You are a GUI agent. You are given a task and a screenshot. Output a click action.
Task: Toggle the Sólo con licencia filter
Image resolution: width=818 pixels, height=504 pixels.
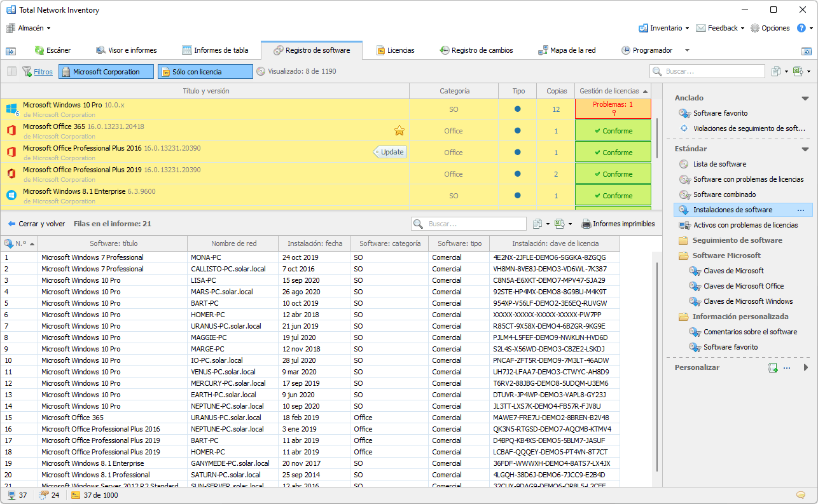click(x=205, y=72)
